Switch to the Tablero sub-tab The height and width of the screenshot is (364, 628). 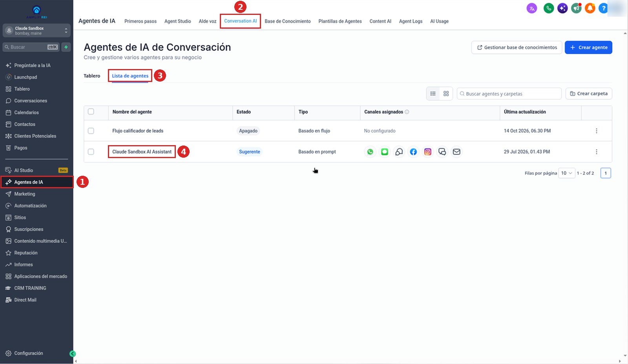point(92,76)
